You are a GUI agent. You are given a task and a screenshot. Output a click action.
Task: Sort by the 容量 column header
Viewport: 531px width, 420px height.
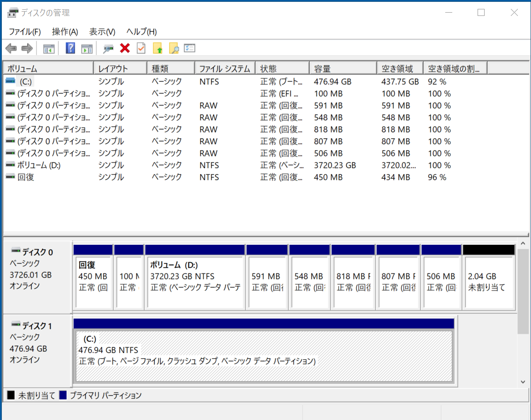click(x=342, y=69)
